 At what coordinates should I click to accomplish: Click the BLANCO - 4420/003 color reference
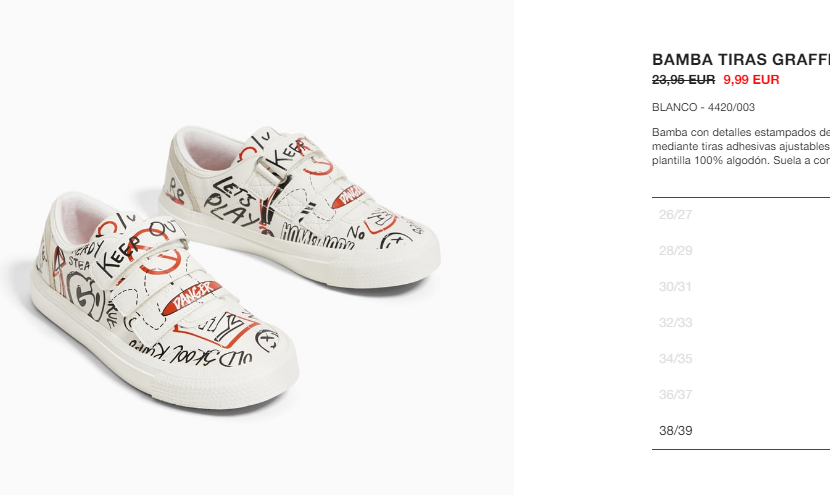[x=703, y=107]
